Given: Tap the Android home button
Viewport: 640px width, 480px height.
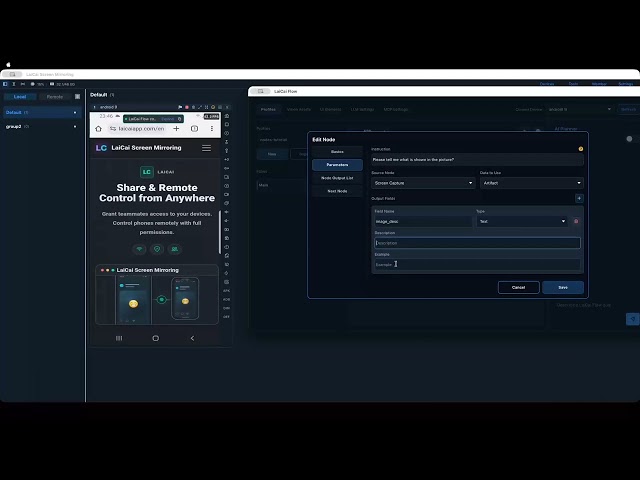Looking at the screenshot, I should tap(156, 338).
